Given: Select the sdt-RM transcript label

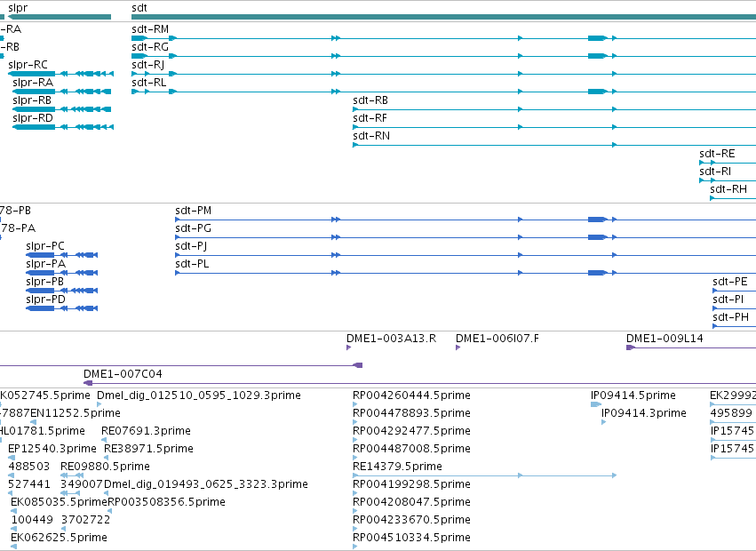Looking at the screenshot, I should pos(150,29).
